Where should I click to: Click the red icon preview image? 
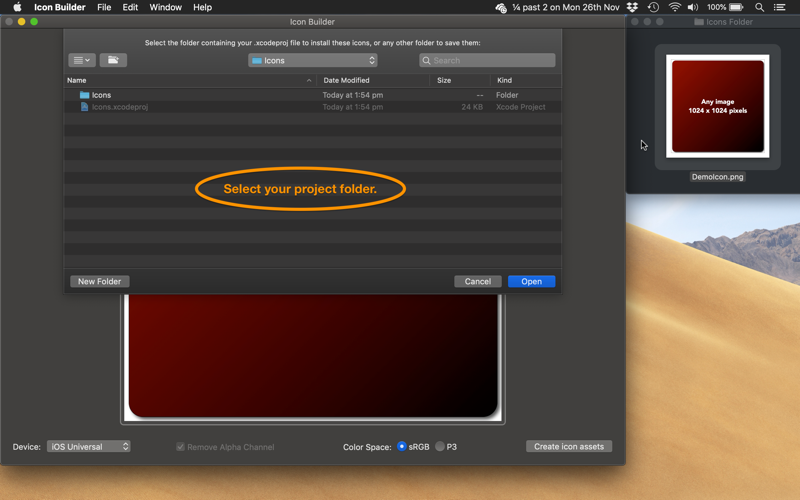[313, 356]
